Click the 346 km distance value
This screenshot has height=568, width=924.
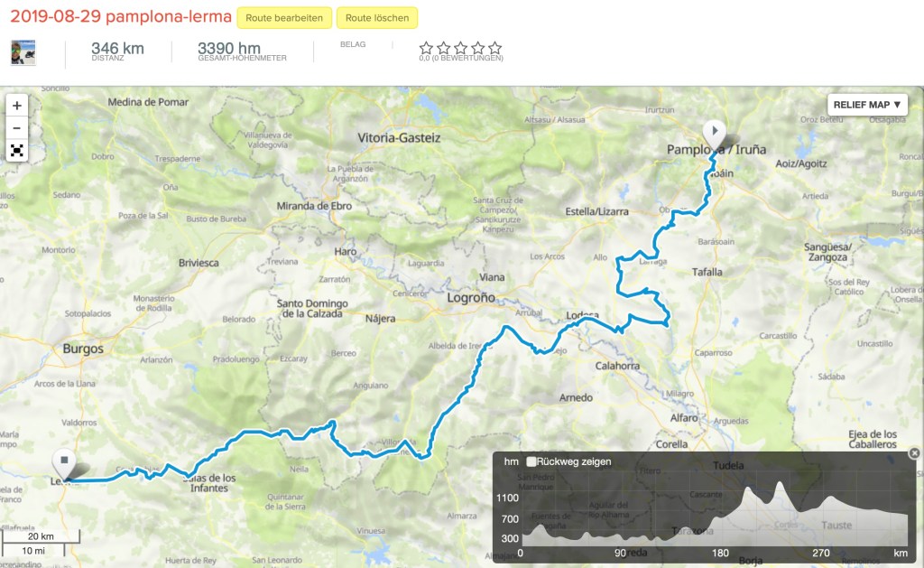point(117,48)
